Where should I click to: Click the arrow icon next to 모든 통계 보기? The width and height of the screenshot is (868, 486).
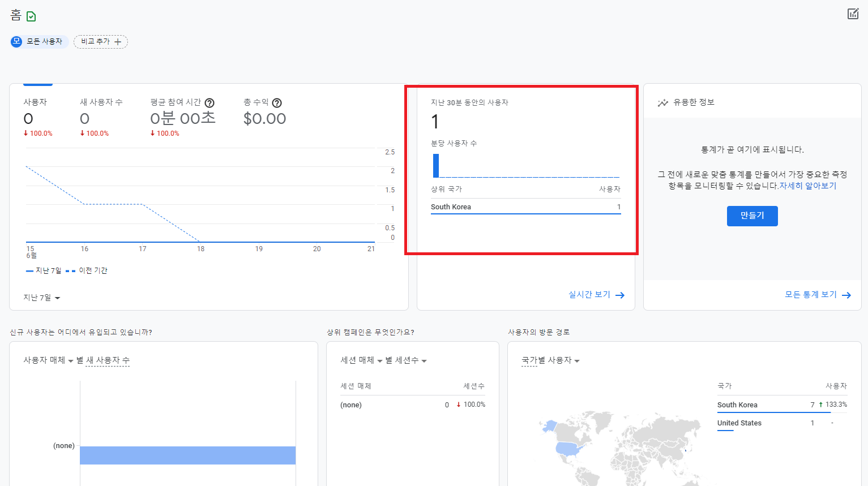tap(846, 295)
